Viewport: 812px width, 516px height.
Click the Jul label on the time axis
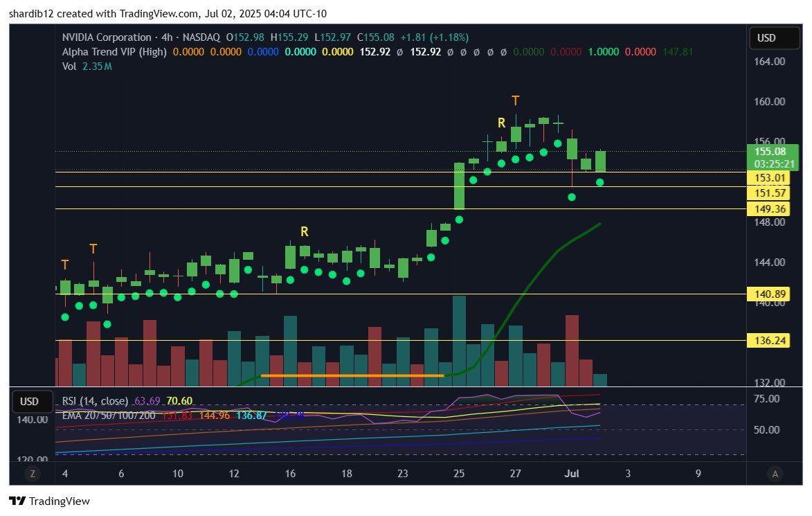click(x=572, y=474)
